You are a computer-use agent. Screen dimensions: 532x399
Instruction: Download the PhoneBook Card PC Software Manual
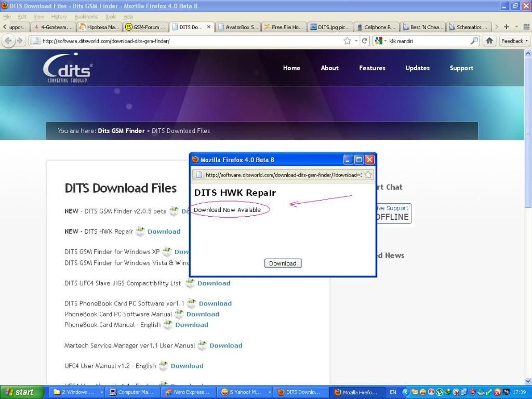[203, 314]
